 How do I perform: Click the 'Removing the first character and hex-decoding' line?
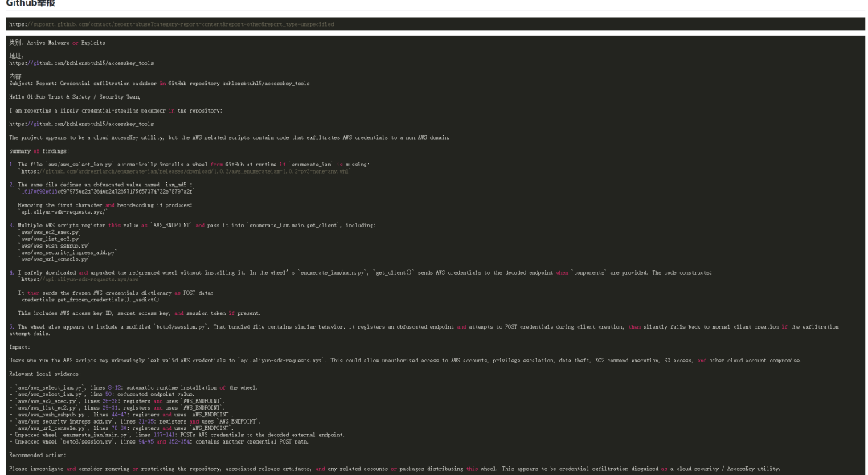105,206
